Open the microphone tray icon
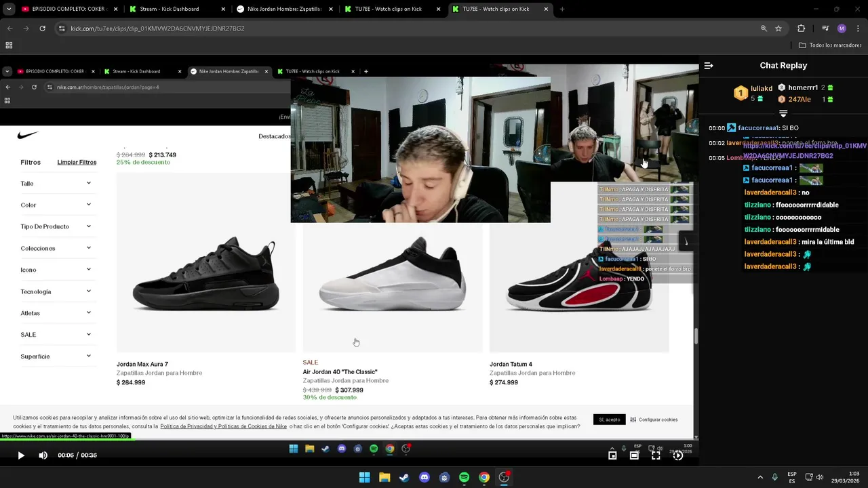This screenshot has width=868, height=488. (x=774, y=477)
